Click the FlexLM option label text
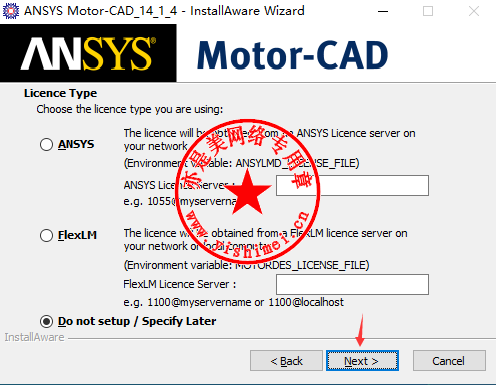The height and width of the screenshot is (385, 496). tap(77, 235)
